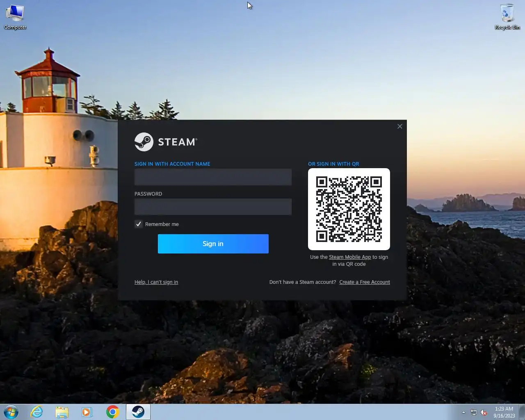
Task: Open Windows Media Player from taskbar
Action: 87,412
